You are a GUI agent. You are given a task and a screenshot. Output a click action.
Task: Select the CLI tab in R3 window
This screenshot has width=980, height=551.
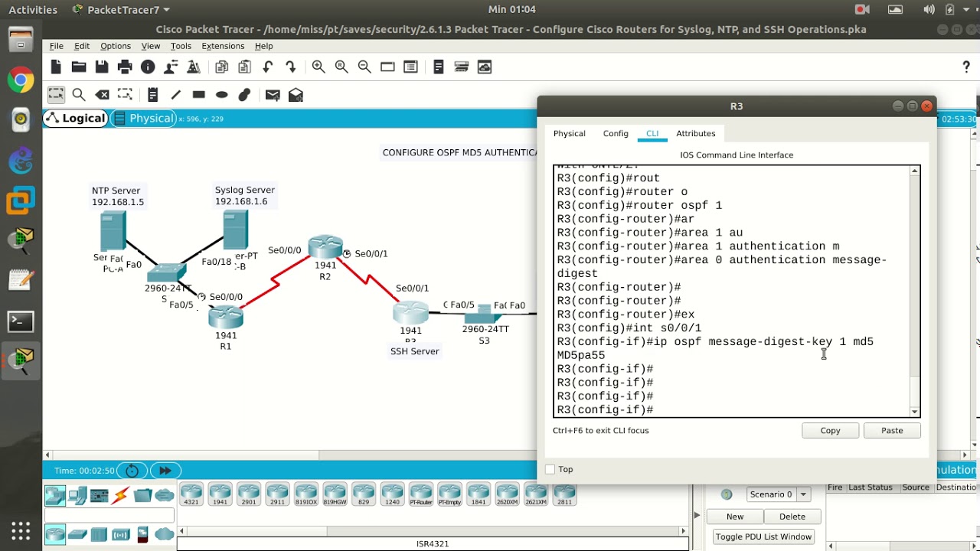coord(652,133)
